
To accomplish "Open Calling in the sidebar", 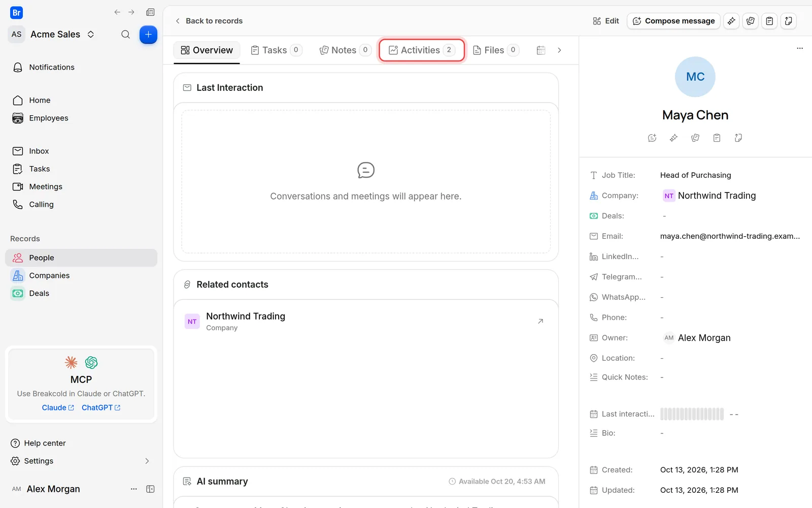I will (x=81, y=204).
